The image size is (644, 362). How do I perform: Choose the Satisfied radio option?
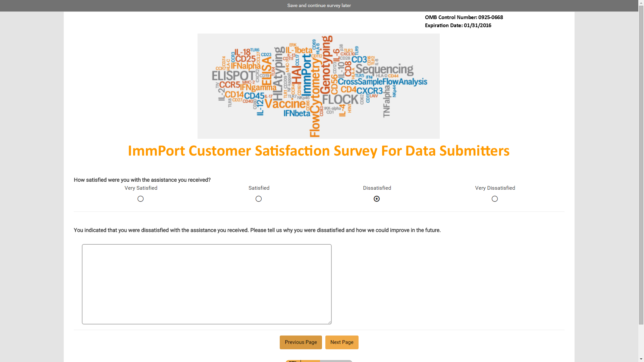tap(259, 199)
